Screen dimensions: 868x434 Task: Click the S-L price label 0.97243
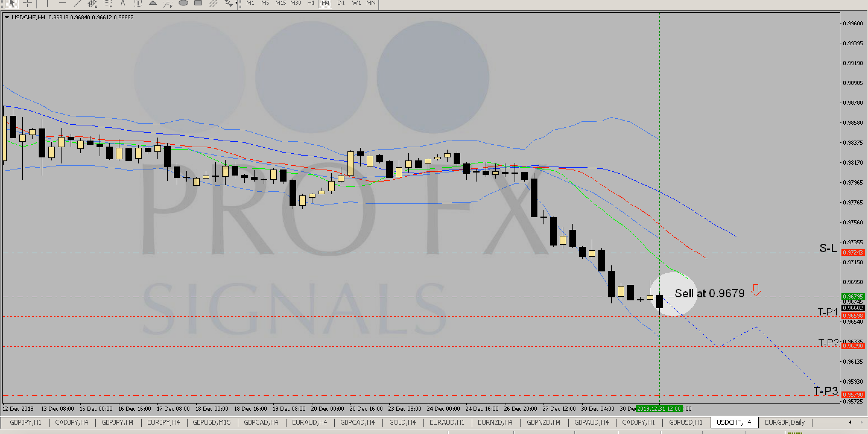point(853,252)
